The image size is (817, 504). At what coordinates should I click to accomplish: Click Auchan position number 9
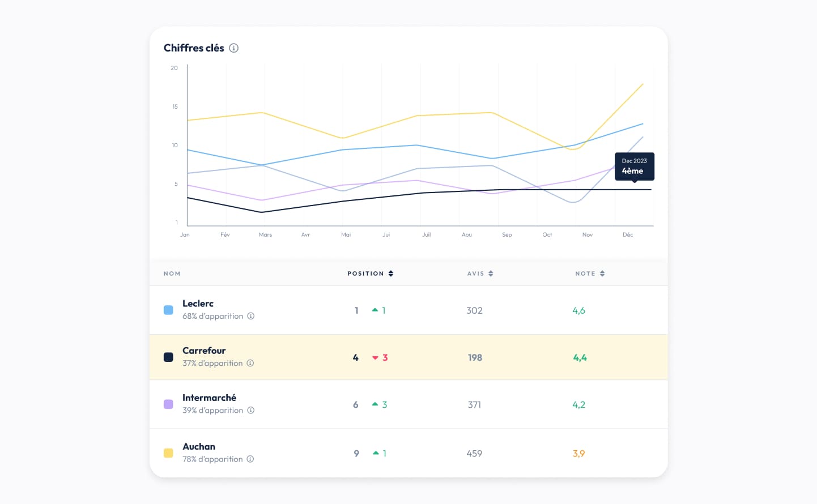(x=356, y=453)
